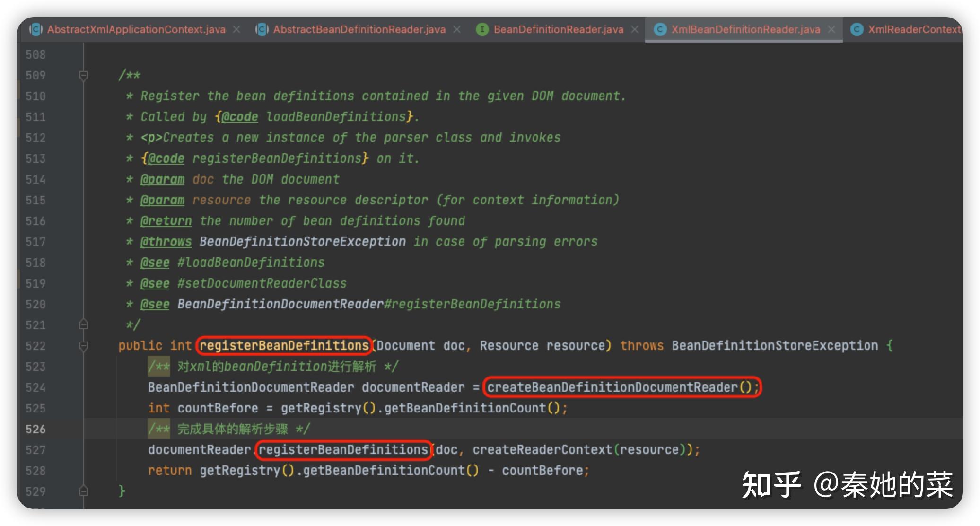Viewport: 980px width, 526px height.
Task: Switch to the AbstractBeanDefinitionReader.java tab
Action: (x=359, y=29)
